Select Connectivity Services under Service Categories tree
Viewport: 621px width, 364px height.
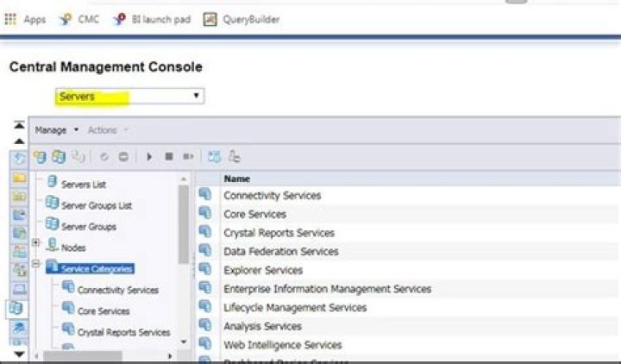118,290
